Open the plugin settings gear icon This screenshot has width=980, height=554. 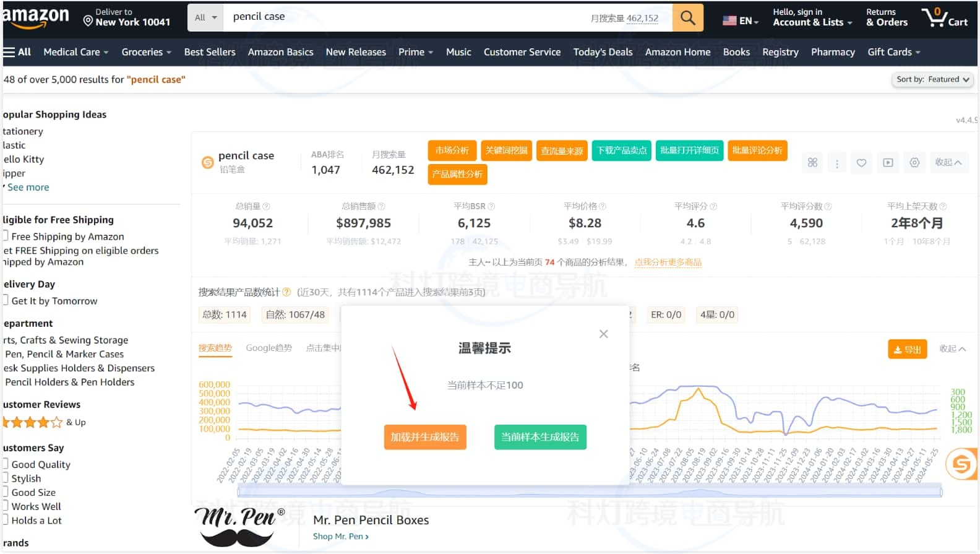[914, 162]
